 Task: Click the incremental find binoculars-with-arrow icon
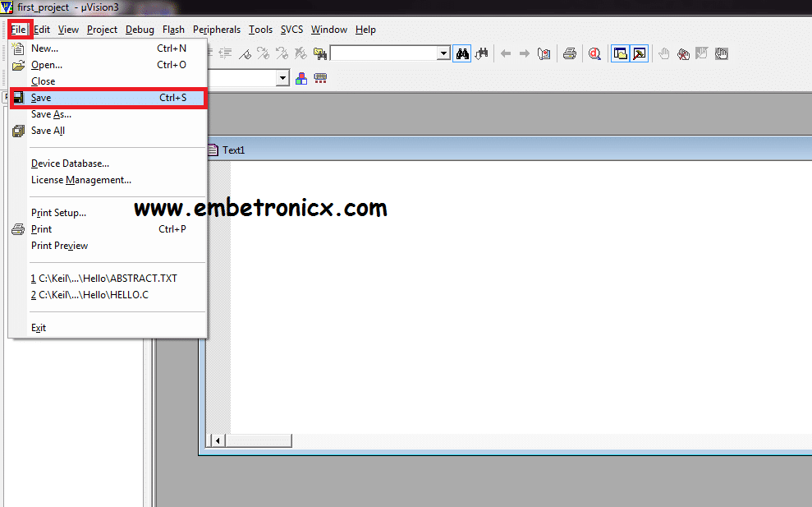click(x=482, y=53)
